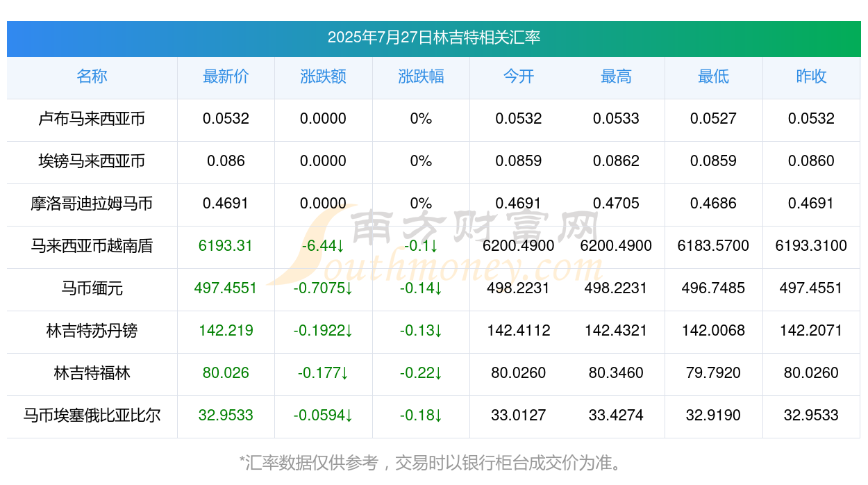Image resolution: width=868 pixels, height=485 pixels.
Task: Select the row name 卢布马来西亚币
Action: pyautogui.click(x=92, y=119)
